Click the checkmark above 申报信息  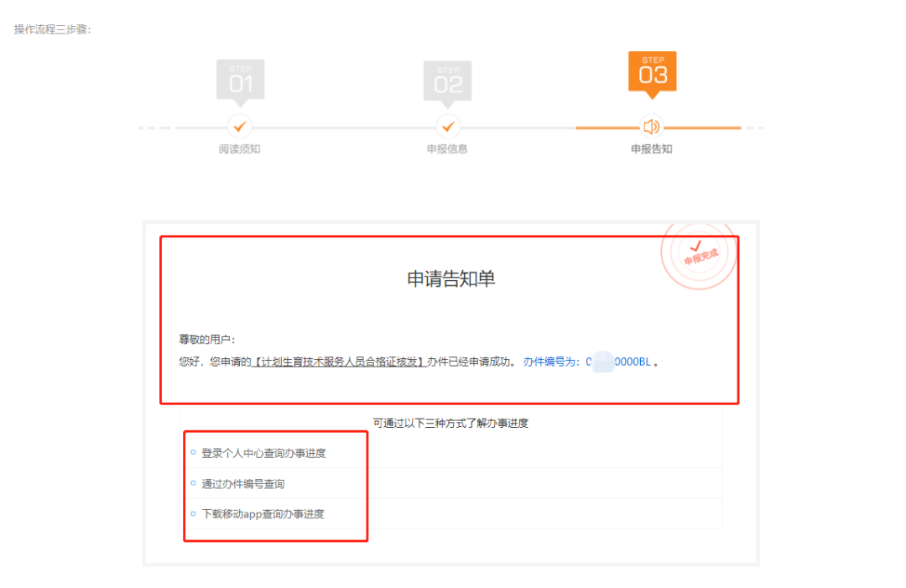pos(449,127)
